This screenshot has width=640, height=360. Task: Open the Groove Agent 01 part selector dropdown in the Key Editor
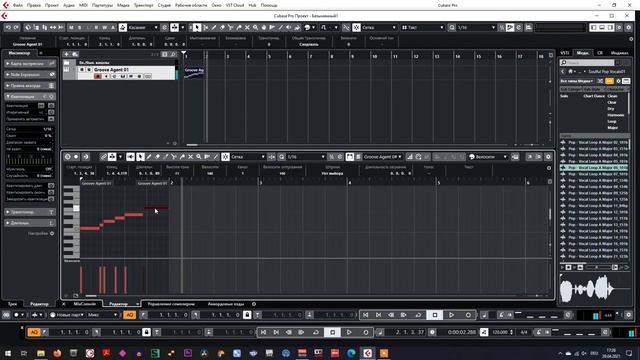(382, 157)
